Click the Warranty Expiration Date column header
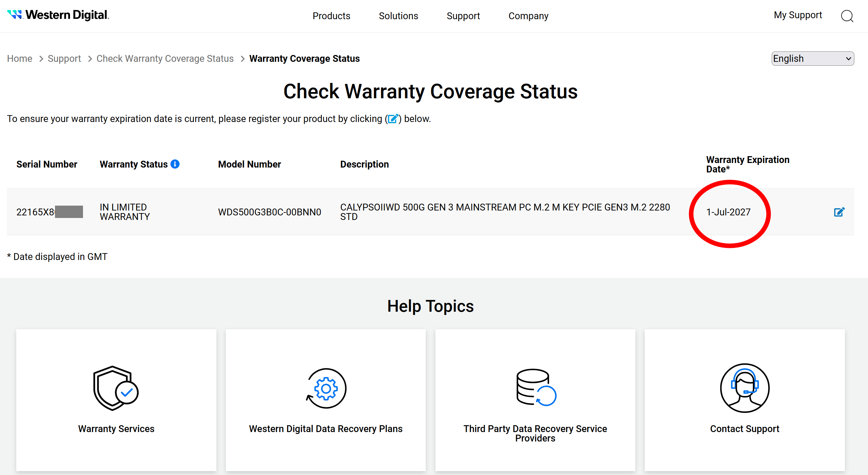 point(748,164)
